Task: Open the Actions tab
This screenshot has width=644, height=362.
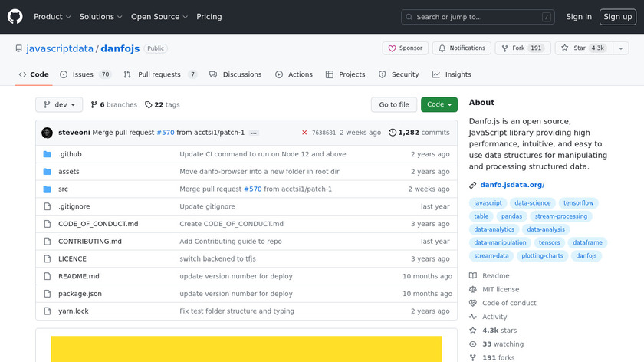Action: pos(294,74)
